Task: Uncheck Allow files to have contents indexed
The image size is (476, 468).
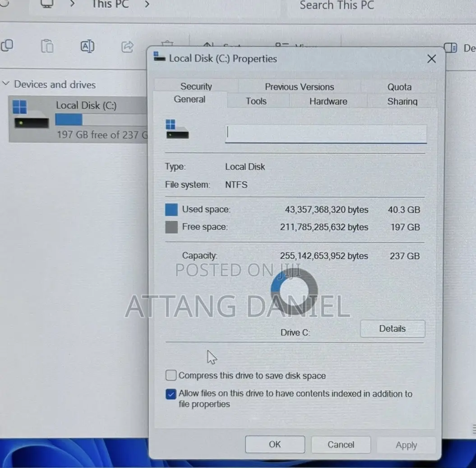Action: click(x=171, y=394)
